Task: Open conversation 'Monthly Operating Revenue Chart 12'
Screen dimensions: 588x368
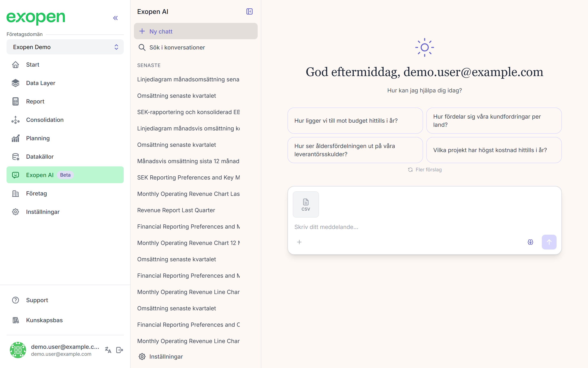Action: pyautogui.click(x=188, y=243)
